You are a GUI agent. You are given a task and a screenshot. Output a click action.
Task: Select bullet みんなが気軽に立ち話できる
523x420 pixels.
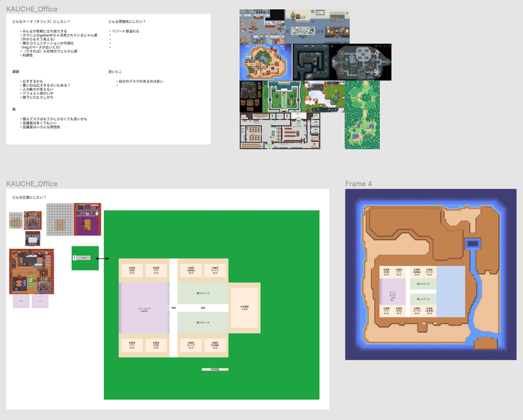pos(44,31)
